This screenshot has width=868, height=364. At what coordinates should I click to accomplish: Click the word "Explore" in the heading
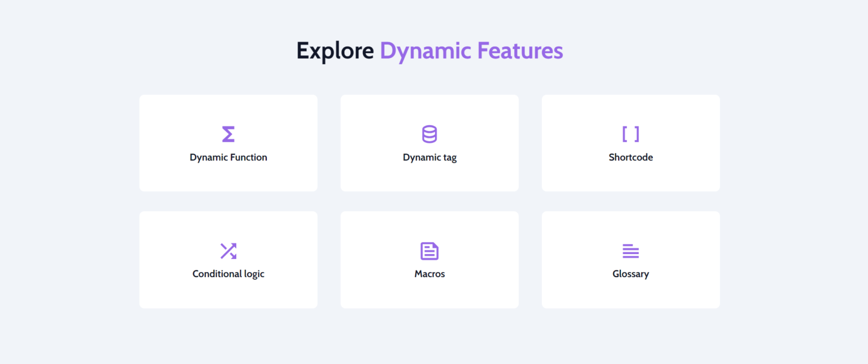point(335,51)
